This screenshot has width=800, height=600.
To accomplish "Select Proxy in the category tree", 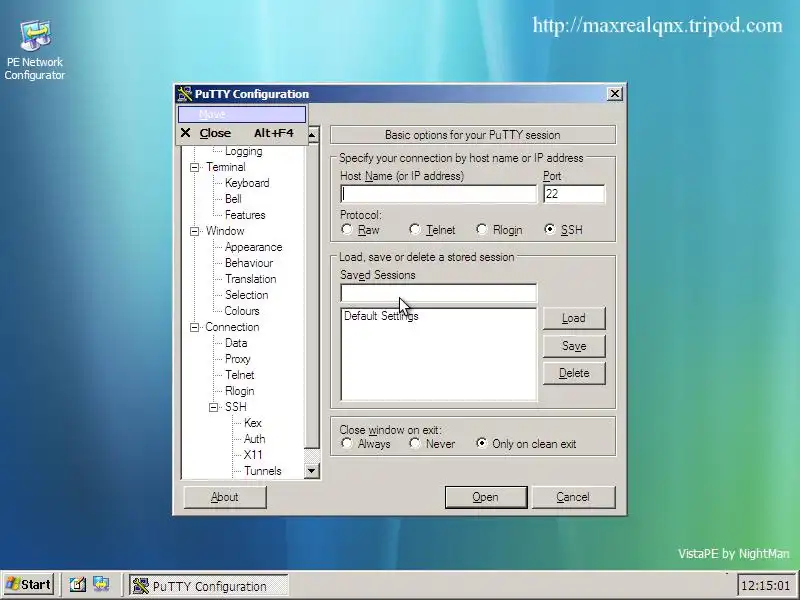I will [x=237, y=359].
